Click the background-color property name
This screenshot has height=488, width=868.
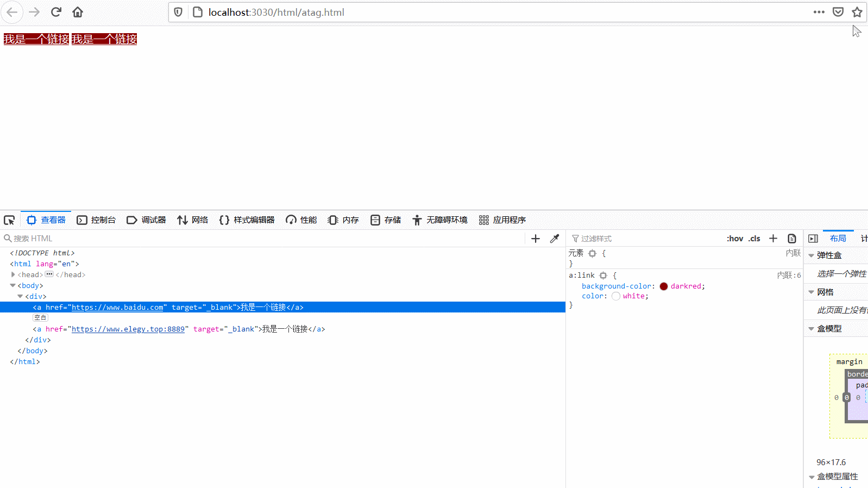[617, 286]
